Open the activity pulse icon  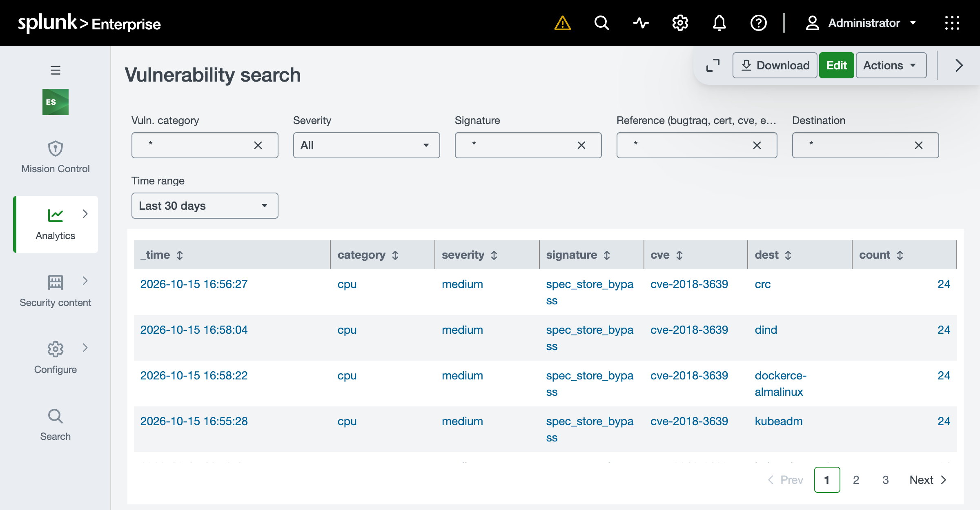(x=641, y=23)
